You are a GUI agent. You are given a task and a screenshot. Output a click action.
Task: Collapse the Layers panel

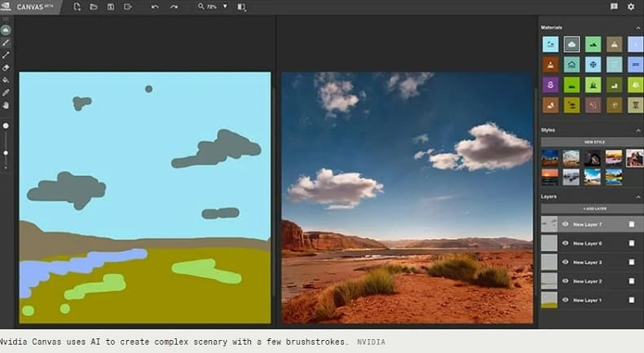(x=638, y=197)
